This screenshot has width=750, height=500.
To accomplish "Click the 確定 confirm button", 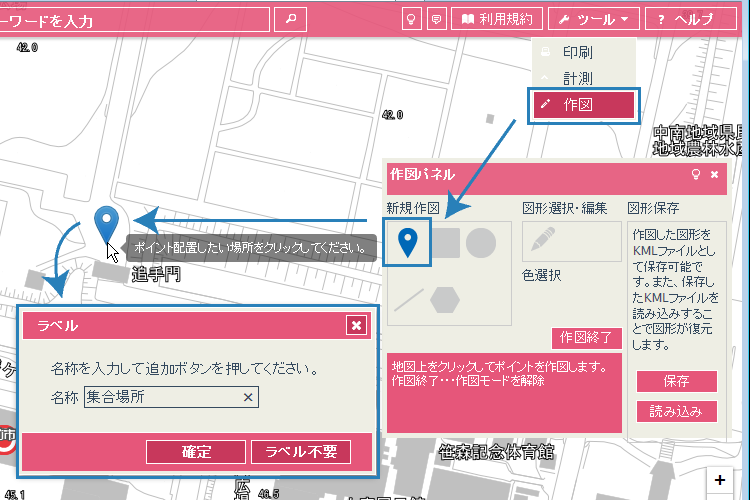I will (x=196, y=452).
